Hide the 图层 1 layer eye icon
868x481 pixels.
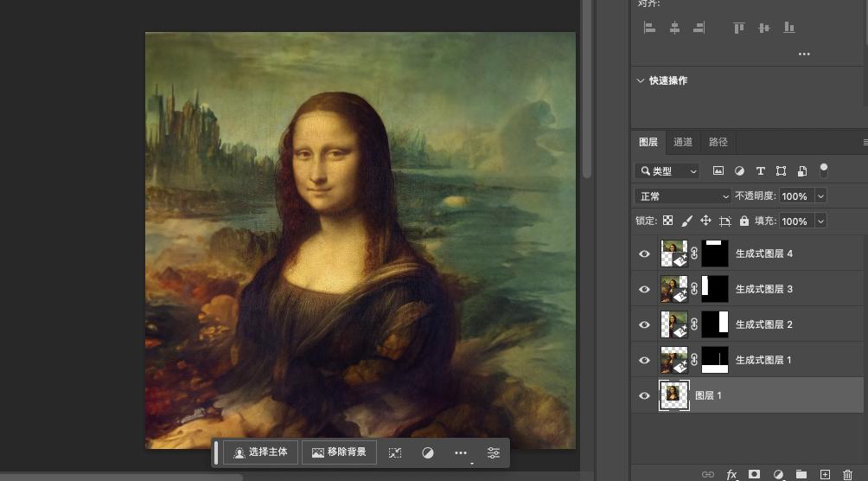644,395
